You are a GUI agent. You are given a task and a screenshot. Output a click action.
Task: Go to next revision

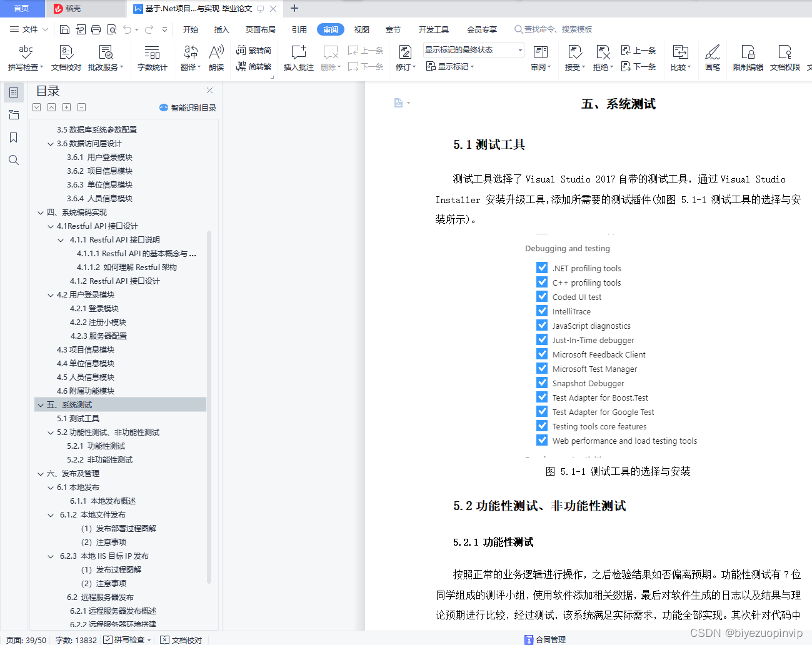(x=638, y=66)
